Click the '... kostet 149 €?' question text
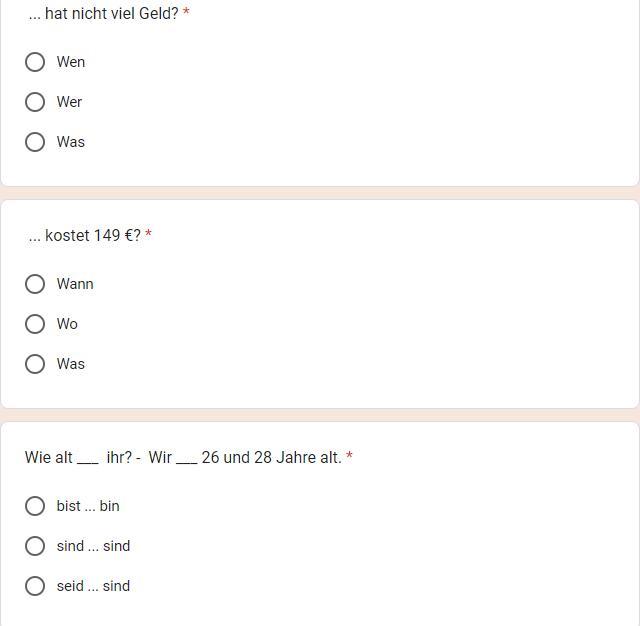 (85, 236)
